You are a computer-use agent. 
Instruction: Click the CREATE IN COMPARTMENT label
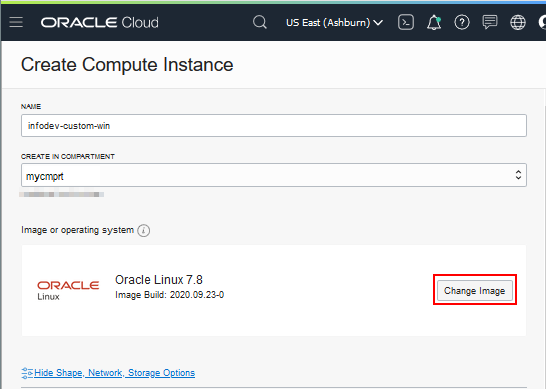click(x=68, y=157)
